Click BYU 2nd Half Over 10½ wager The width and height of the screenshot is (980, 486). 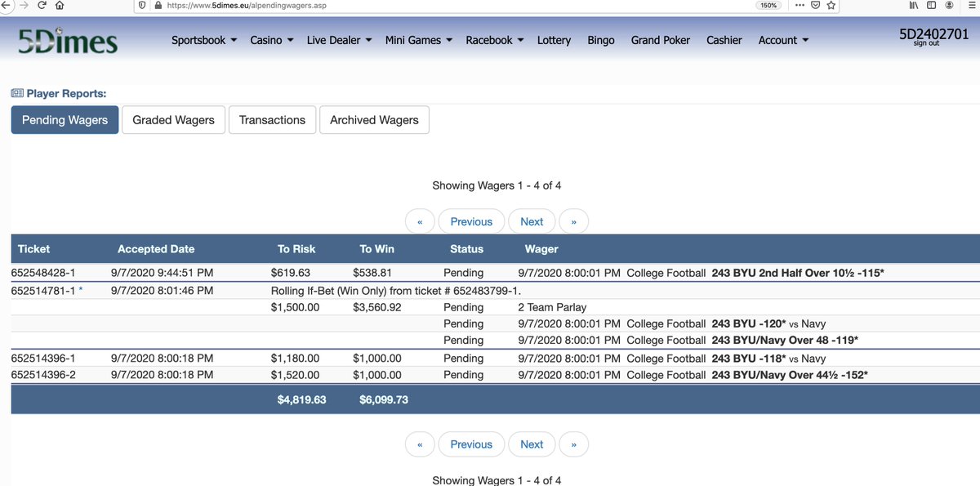(800, 273)
